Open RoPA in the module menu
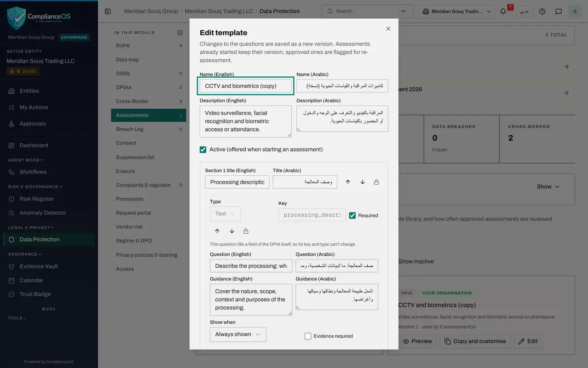588x368 pixels. [x=149, y=46]
